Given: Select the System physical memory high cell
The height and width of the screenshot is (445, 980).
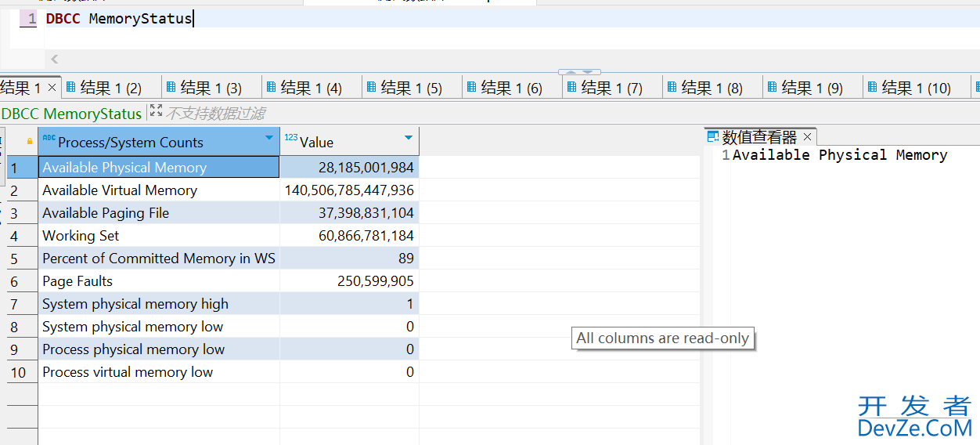Looking at the screenshot, I should click(159, 303).
